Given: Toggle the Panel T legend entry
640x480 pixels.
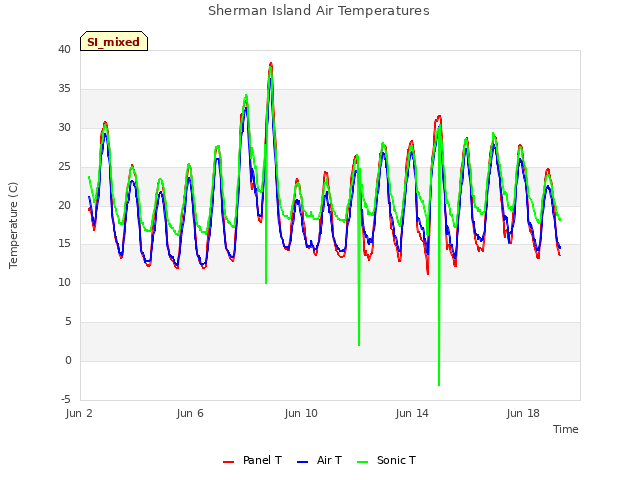Looking at the screenshot, I should click(252, 460).
